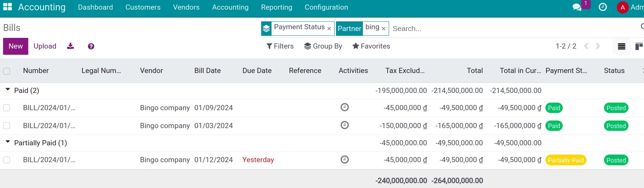This screenshot has height=188, width=644.
Task: Click the Upload button
Action: 45,46
